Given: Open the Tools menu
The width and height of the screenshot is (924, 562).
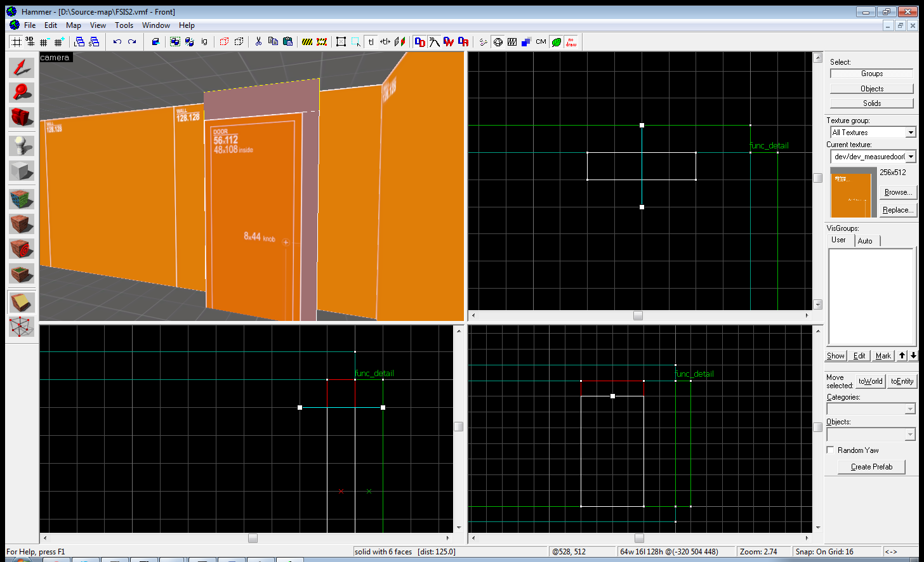Looking at the screenshot, I should click(124, 25).
